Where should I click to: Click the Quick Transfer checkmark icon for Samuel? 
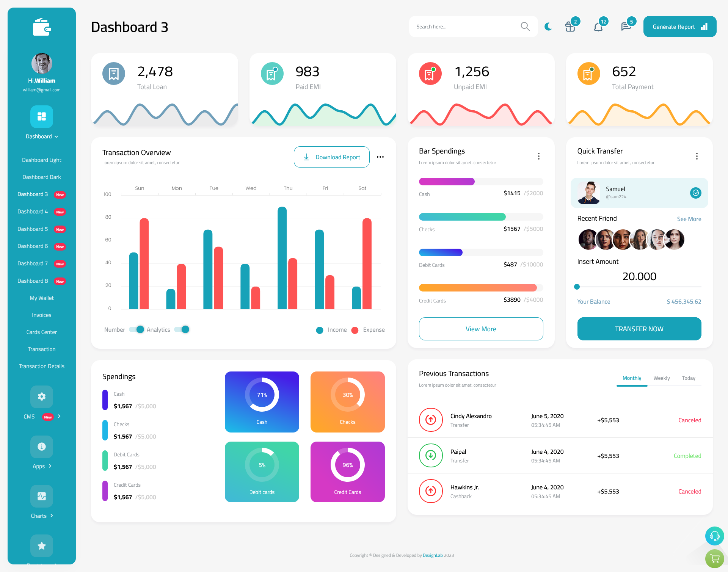point(695,193)
